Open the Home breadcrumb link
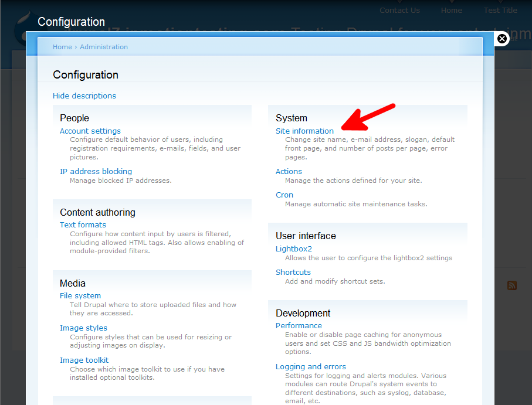The width and height of the screenshot is (532, 405). (x=62, y=47)
